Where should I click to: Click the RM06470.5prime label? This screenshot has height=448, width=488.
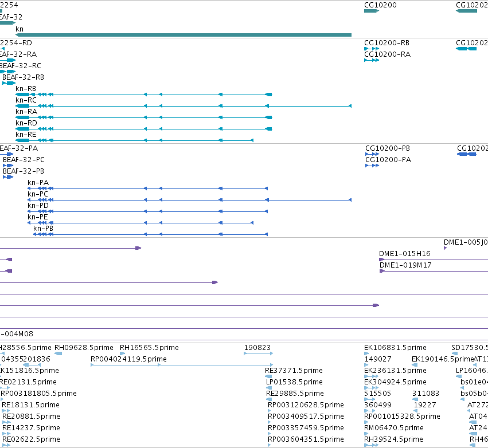point(394,428)
